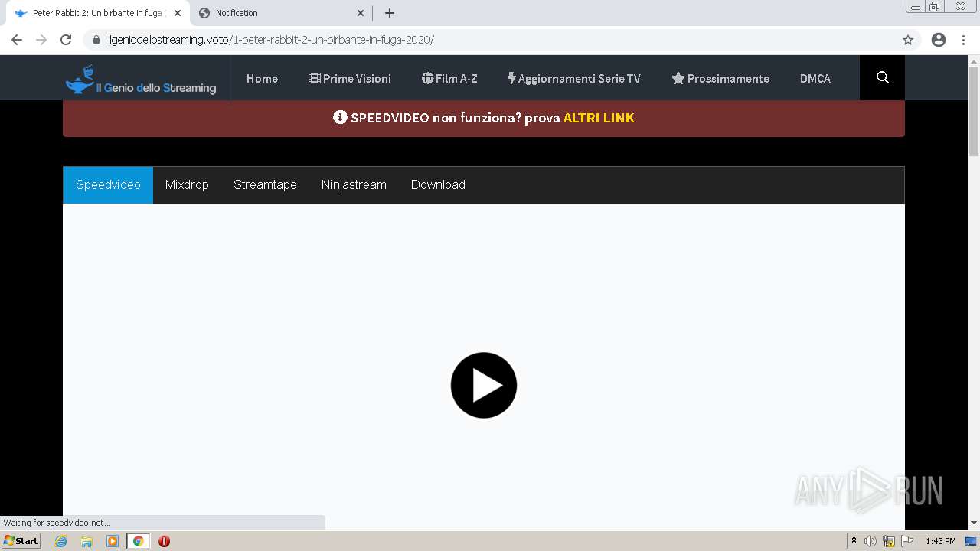This screenshot has height=551, width=980.
Task: Click the browser forward arrow
Action: [41, 40]
